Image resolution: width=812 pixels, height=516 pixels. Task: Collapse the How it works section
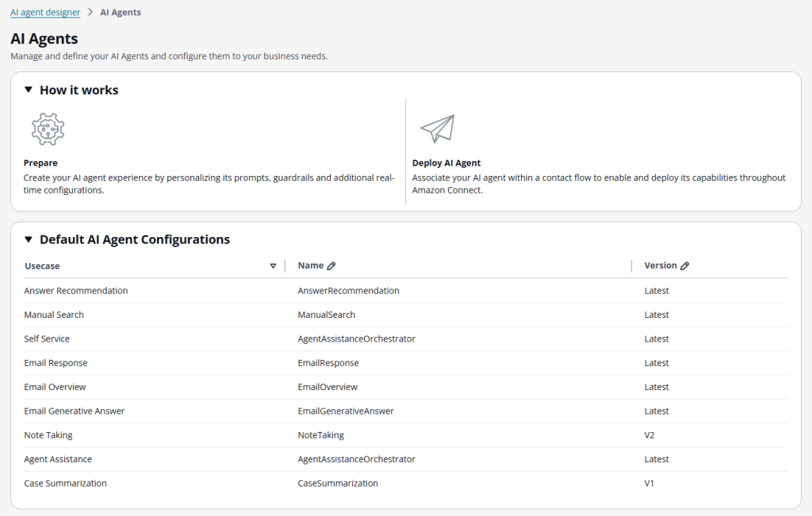pyautogui.click(x=28, y=90)
